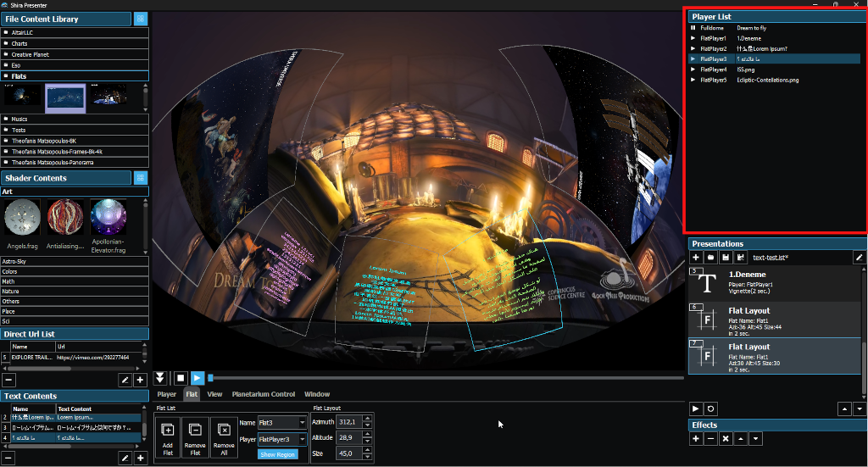
Task: Switch to the Player tab
Action: [167, 394]
